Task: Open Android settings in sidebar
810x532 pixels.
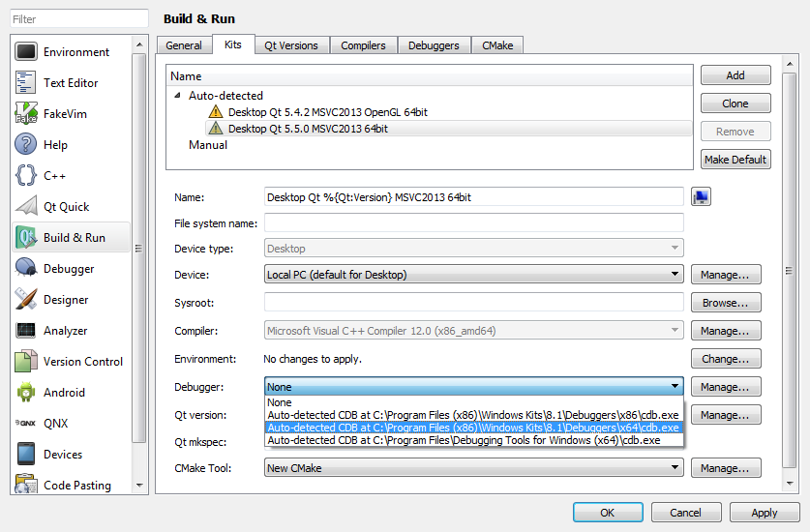Action: click(x=64, y=393)
